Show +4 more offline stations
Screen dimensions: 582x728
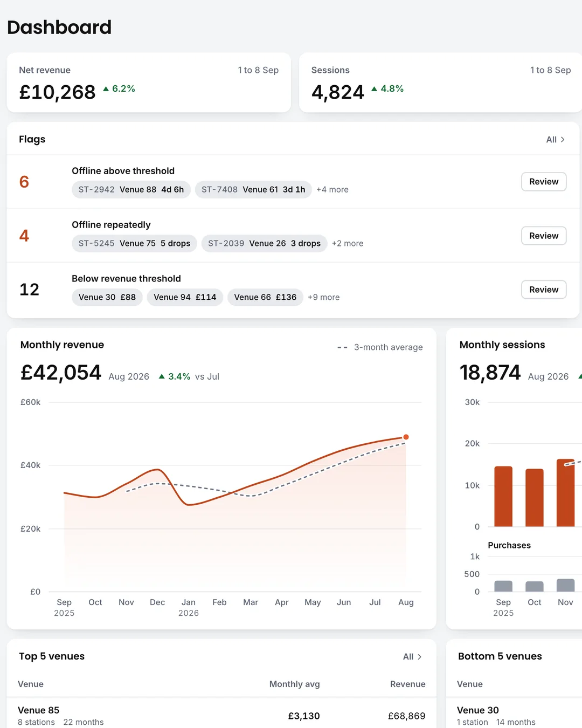[x=332, y=189]
